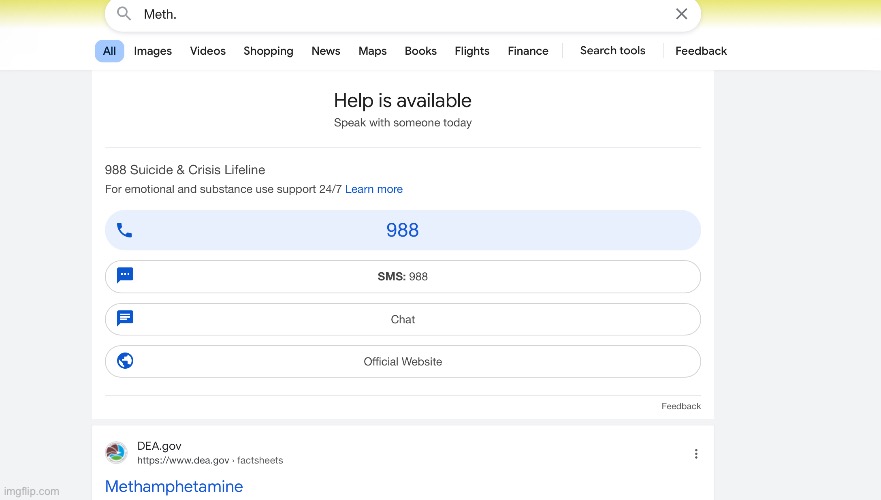Switch to the Videos tab
The image size is (881, 500).
click(x=208, y=51)
